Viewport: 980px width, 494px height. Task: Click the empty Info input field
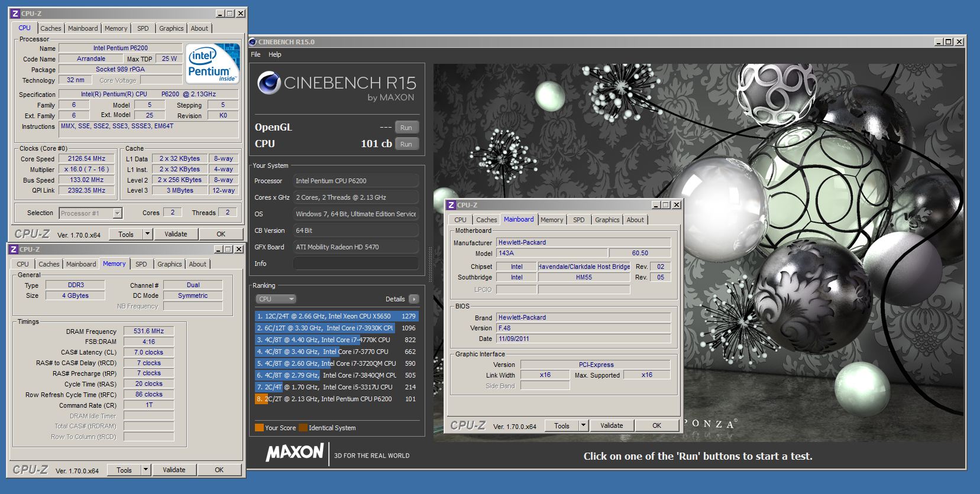[x=356, y=264]
